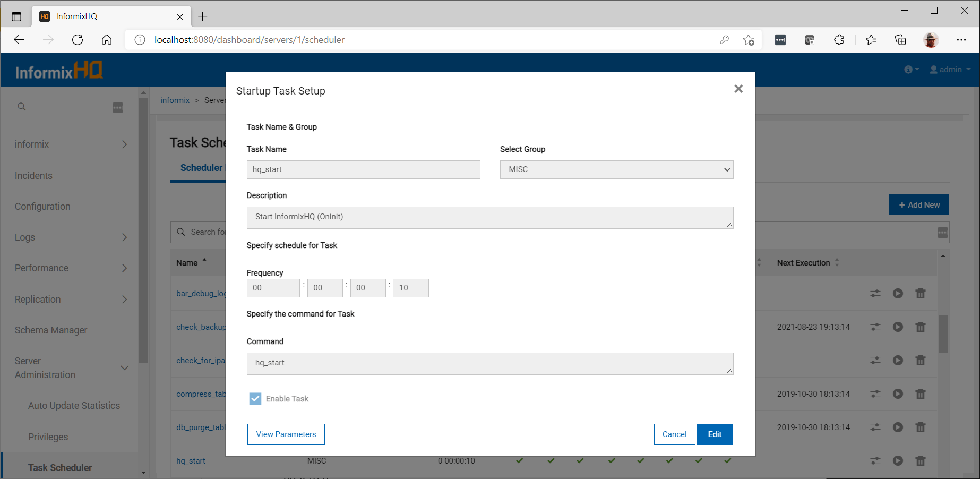This screenshot has width=980, height=479.
Task: Open browser extensions puzzle icon
Action: coord(839,40)
